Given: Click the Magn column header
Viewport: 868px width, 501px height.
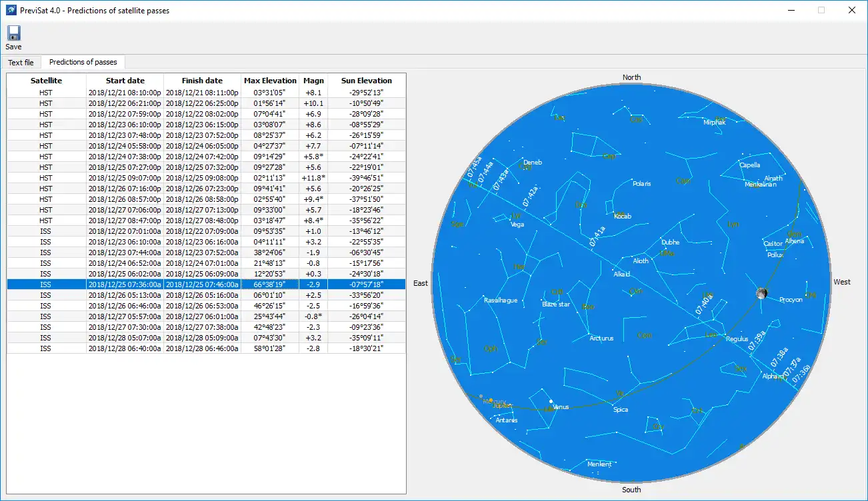Looking at the screenshot, I should [313, 81].
